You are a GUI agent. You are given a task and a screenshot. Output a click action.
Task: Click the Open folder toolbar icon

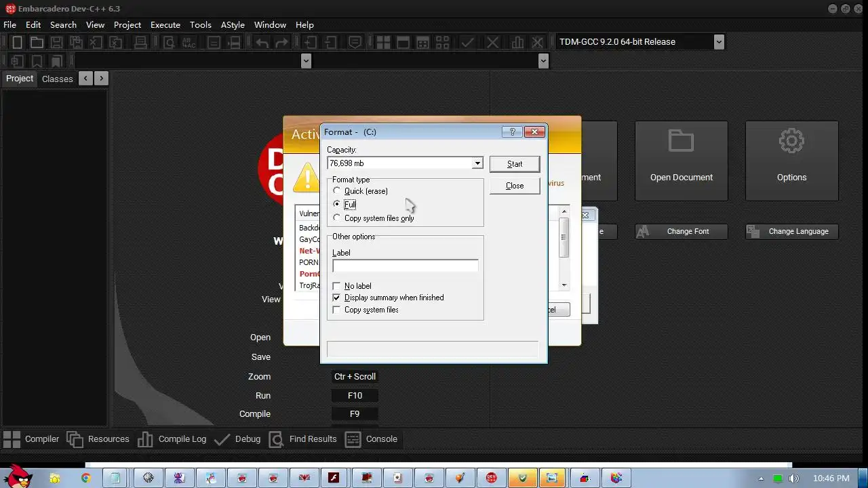37,42
